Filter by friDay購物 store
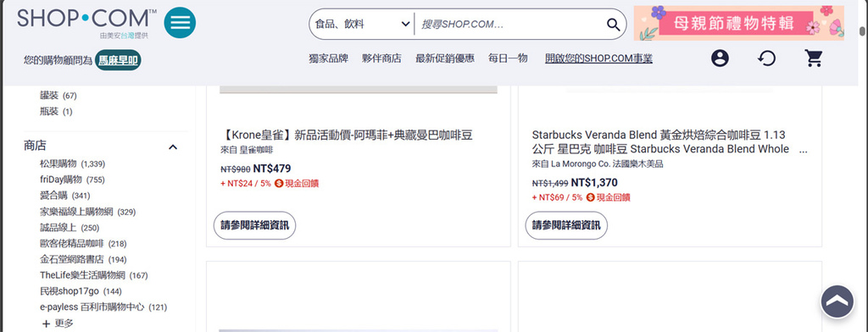Viewport: 868px width, 332px height. pyautogui.click(x=72, y=180)
